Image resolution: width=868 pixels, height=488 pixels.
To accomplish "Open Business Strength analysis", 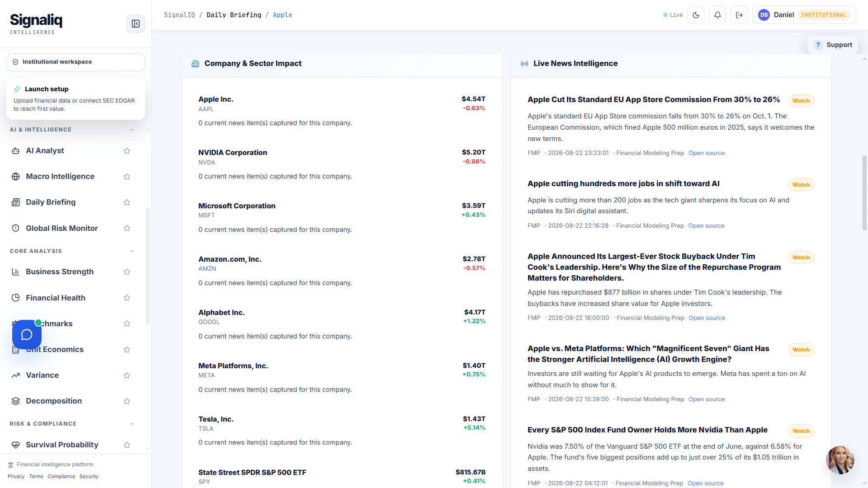I will click(x=60, y=272).
